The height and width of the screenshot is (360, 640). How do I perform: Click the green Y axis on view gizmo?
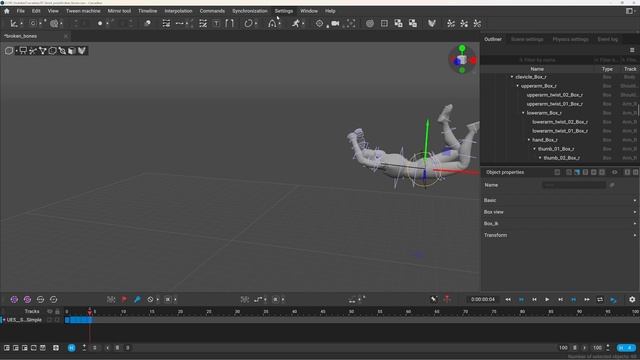pyautogui.click(x=462, y=48)
